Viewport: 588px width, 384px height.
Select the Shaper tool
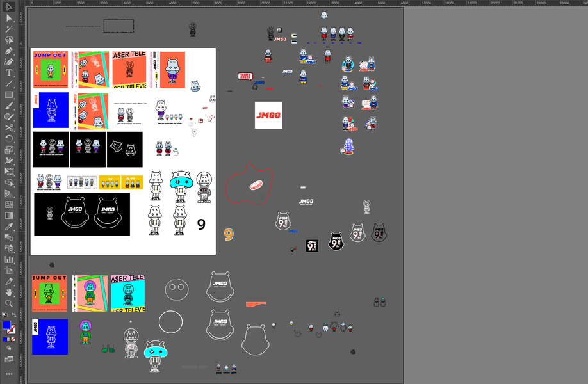coord(8,116)
